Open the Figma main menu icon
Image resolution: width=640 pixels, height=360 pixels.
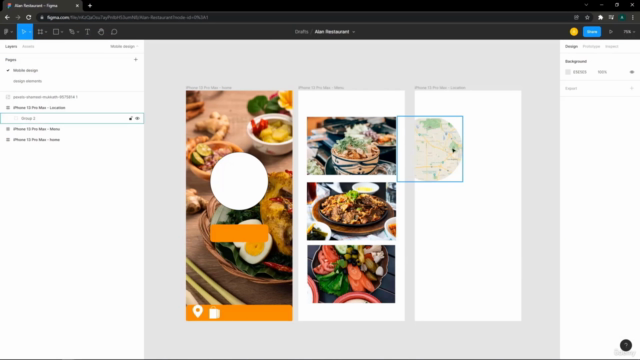6,31
